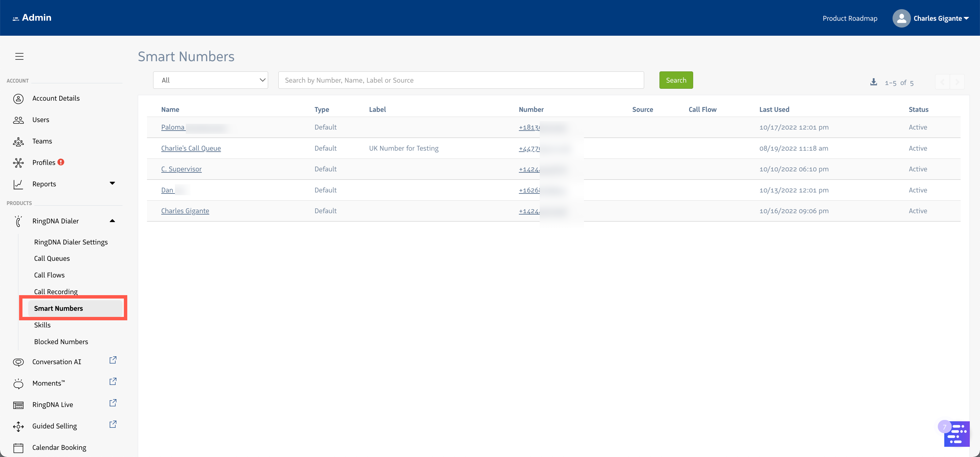This screenshot has height=457, width=980.
Task: Click the Profiles warning alert badge
Action: tap(61, 162)
